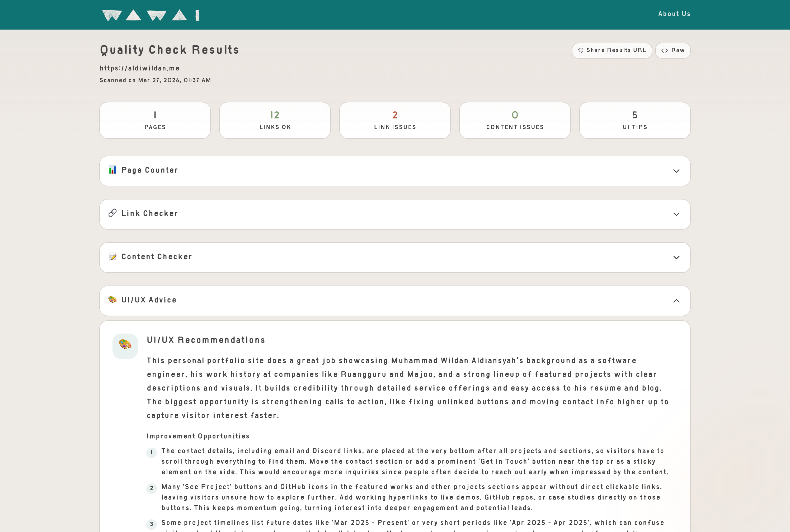Click the large palette icon in Recommendations
790x532 pixels.
125,346
